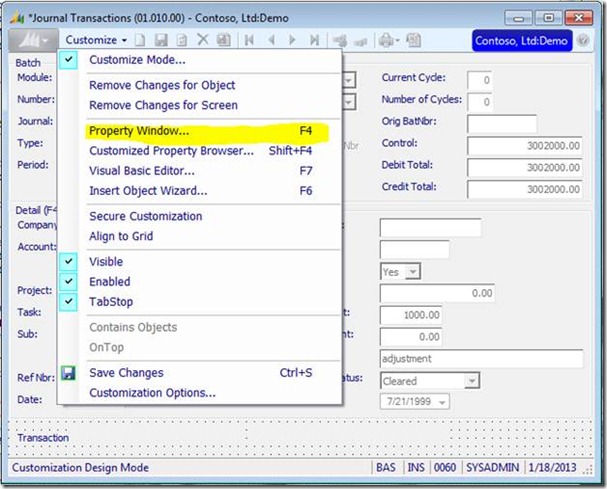Viewport: 607px width, 489px height.
Task: Click the Transaction label
Action: coord(43,438)
